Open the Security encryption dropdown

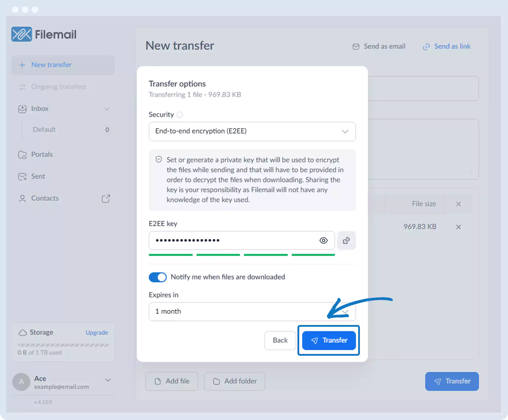tap(252, 131)
